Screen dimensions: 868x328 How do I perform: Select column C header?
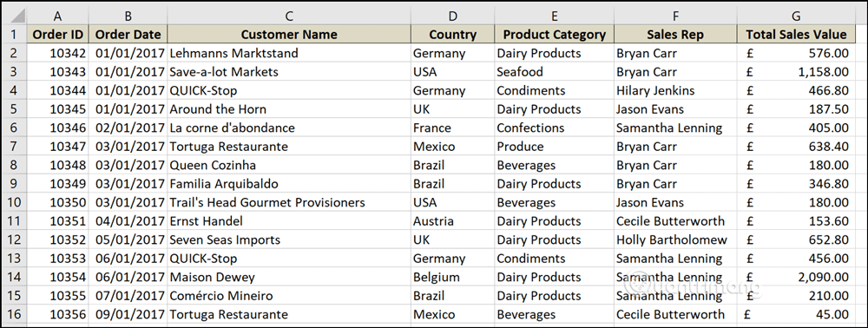[289, 16]
